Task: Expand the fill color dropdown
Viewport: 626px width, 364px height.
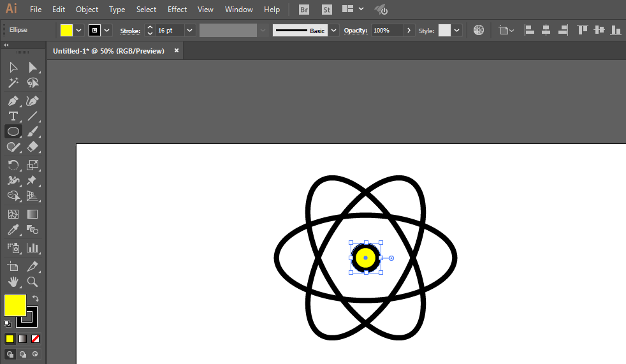Action: 78,31
